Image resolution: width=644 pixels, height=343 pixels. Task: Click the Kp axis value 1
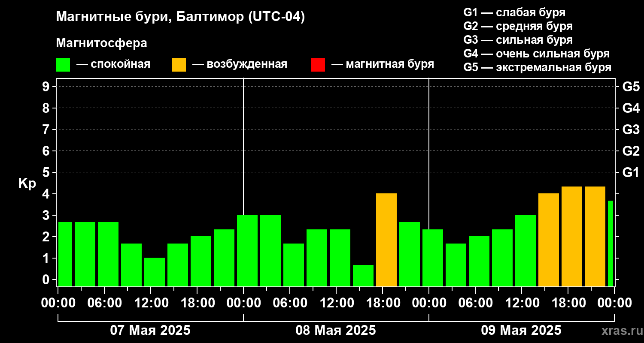click(47, 258)
